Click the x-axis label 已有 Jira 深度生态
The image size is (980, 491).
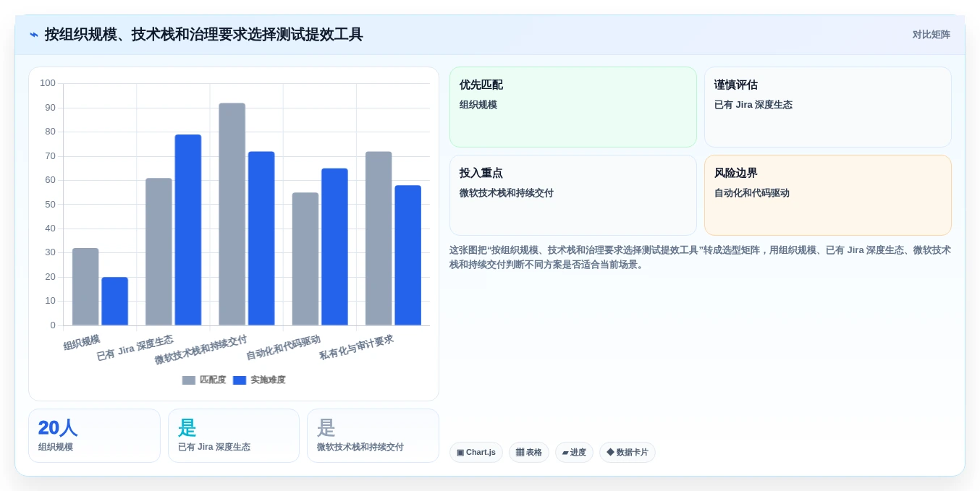(x=135, y=348)
